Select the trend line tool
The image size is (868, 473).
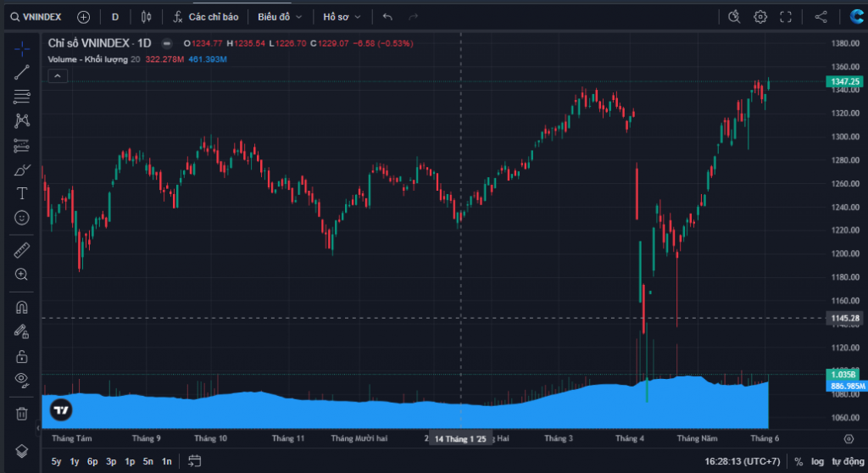click(x=21, y=73)
